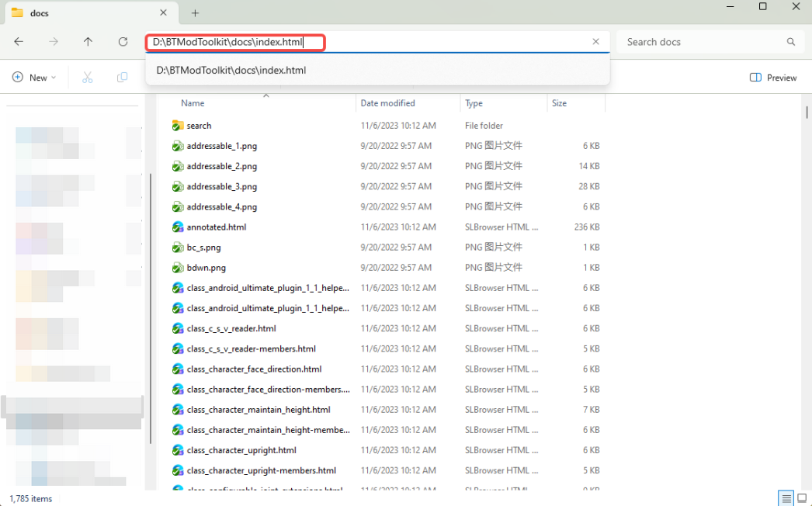Select file name bc_s.png
The image size is (812, 506).
203,247
